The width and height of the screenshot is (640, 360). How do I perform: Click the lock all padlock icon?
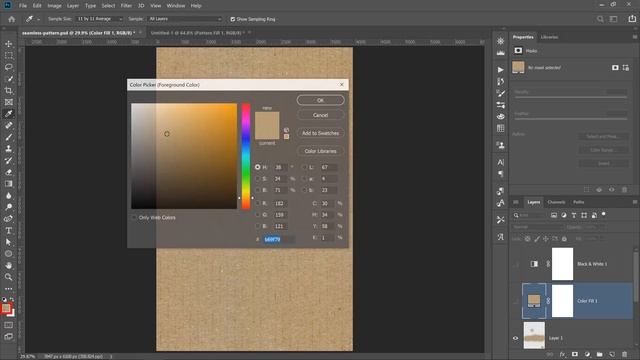point(564,239)
